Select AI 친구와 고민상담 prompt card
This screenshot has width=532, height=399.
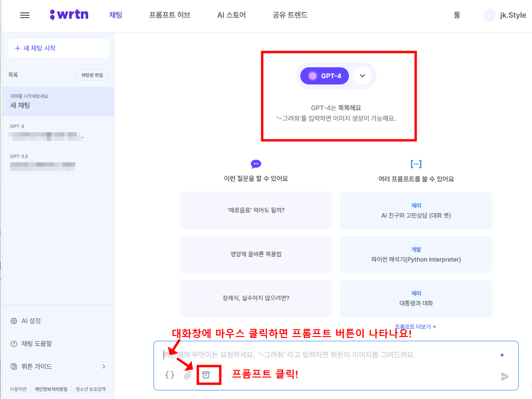click(416, 211)
